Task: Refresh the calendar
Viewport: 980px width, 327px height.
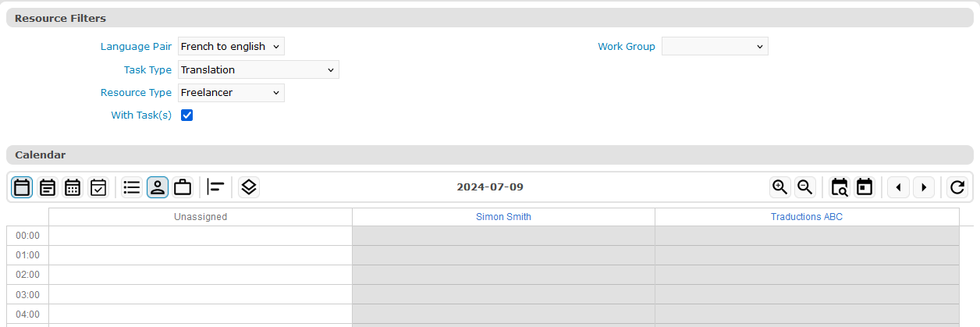Action: (x=957, y=187)
